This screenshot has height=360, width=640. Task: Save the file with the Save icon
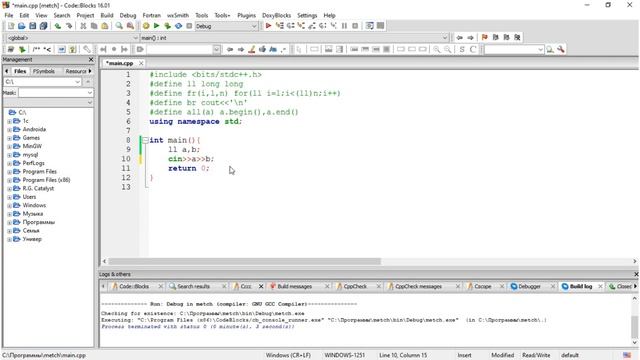[x=32, y=26]
